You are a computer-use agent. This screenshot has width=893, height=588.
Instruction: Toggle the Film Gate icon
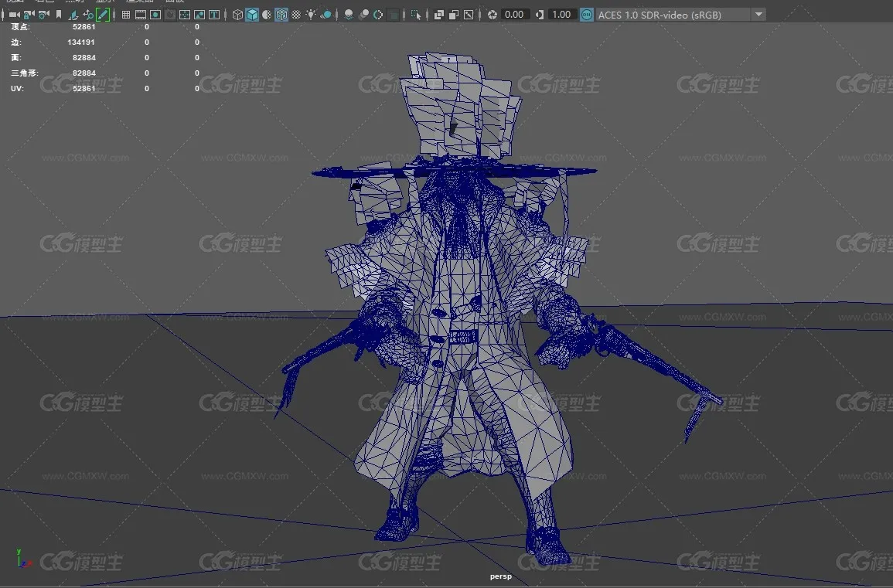(141, 15)
